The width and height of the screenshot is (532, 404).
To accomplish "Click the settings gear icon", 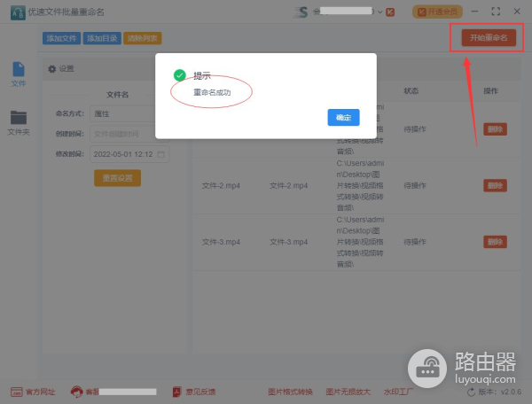I will pos(52,69).
